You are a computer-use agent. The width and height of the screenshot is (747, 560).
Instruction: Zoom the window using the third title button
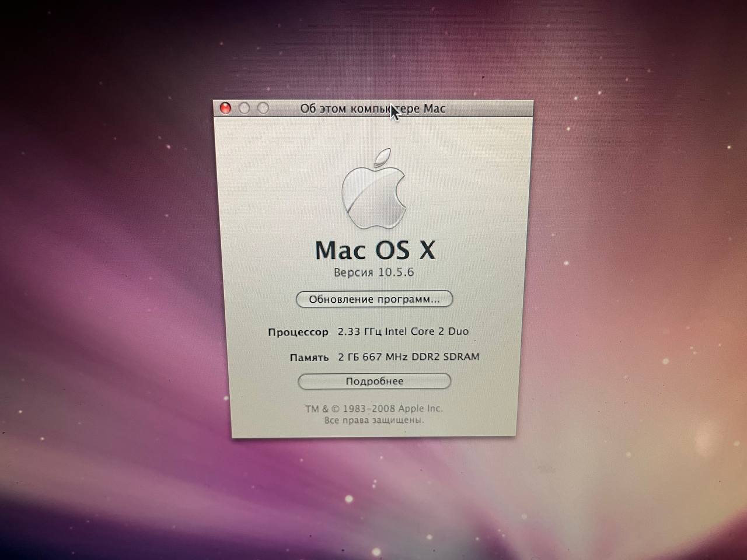tap(263, 108)
